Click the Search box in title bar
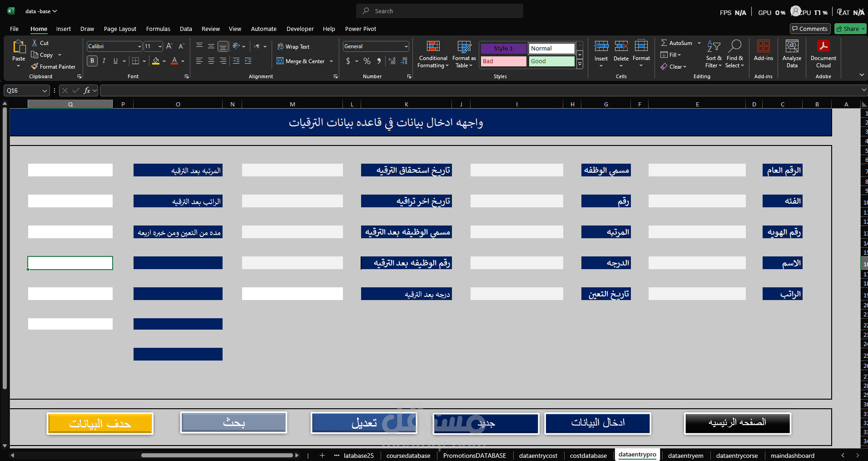The height and width of the screenshot is (461, 868). click(x=440, y=11)
